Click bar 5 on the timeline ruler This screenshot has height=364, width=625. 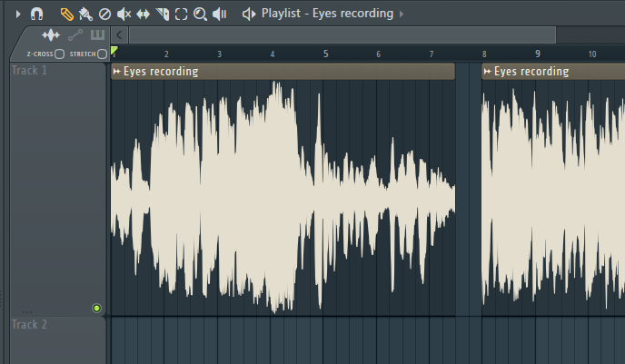tap(326, 54)
